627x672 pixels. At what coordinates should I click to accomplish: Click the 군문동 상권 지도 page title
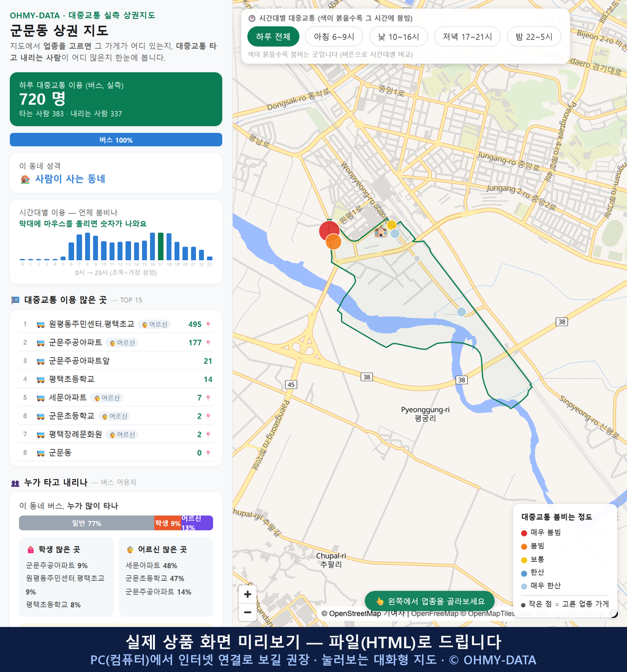point(59,31)
